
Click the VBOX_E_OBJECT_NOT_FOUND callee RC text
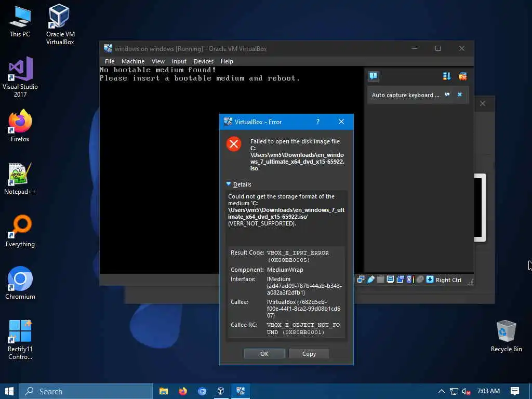click(x=303, y=328)
